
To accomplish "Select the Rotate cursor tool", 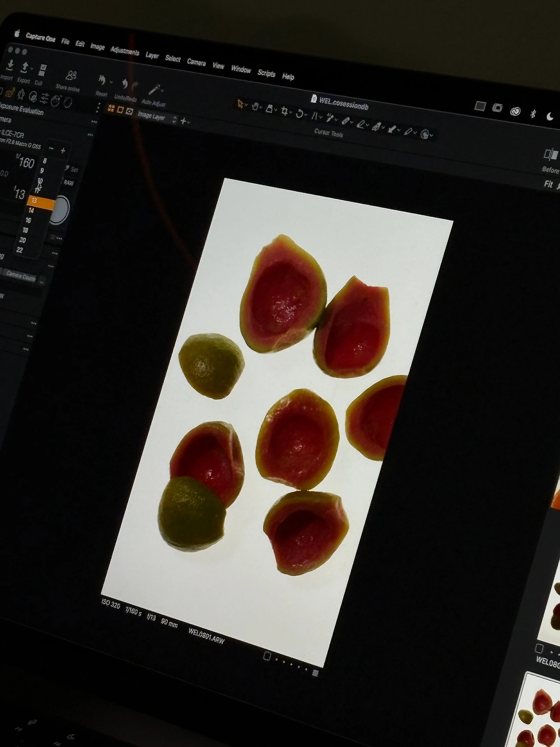I will (299, 113).
